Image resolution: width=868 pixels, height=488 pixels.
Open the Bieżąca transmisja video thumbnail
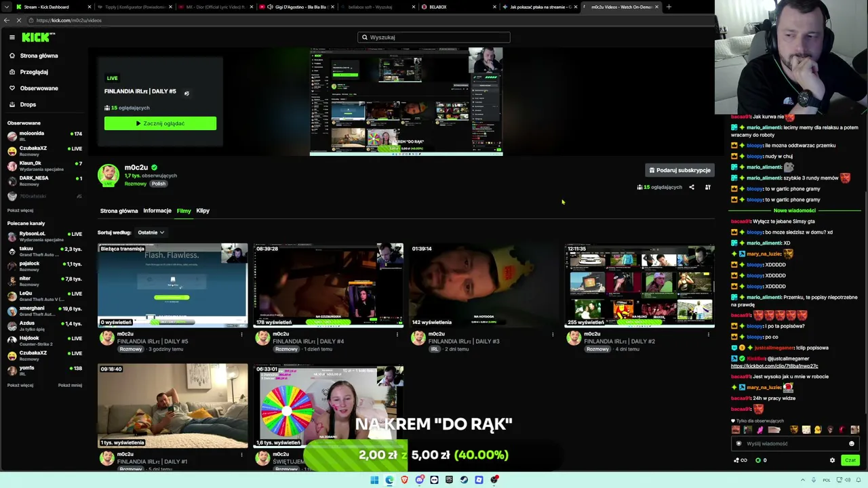click(x=173, y=285)
